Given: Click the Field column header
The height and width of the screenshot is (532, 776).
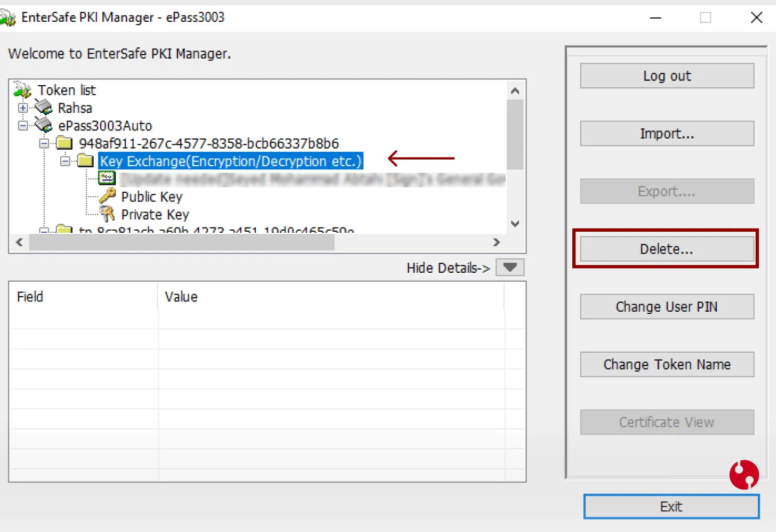Looking at the screenshot, I should click(x=84, y=297).
